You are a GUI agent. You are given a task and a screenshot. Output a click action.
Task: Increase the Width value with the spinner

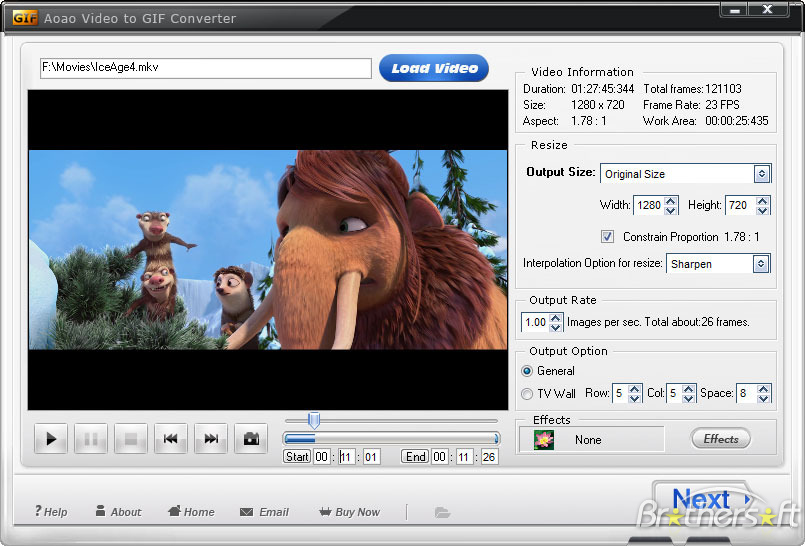pos(670,200)
